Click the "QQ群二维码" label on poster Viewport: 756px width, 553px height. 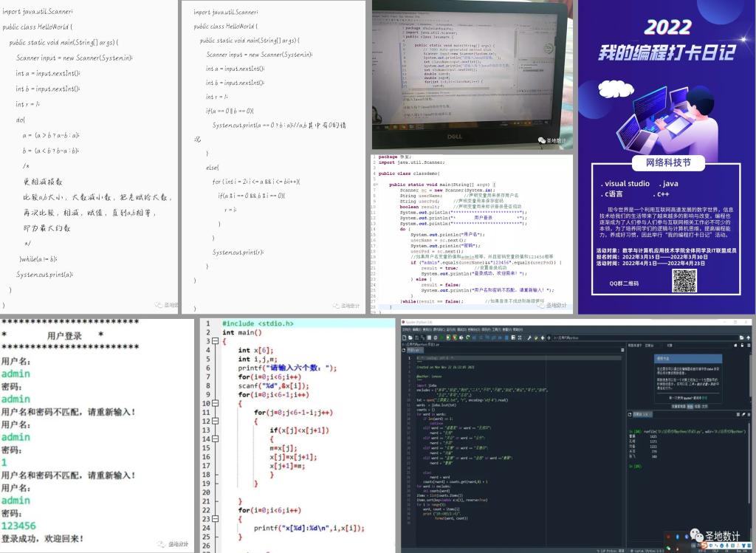coord(624,284)
